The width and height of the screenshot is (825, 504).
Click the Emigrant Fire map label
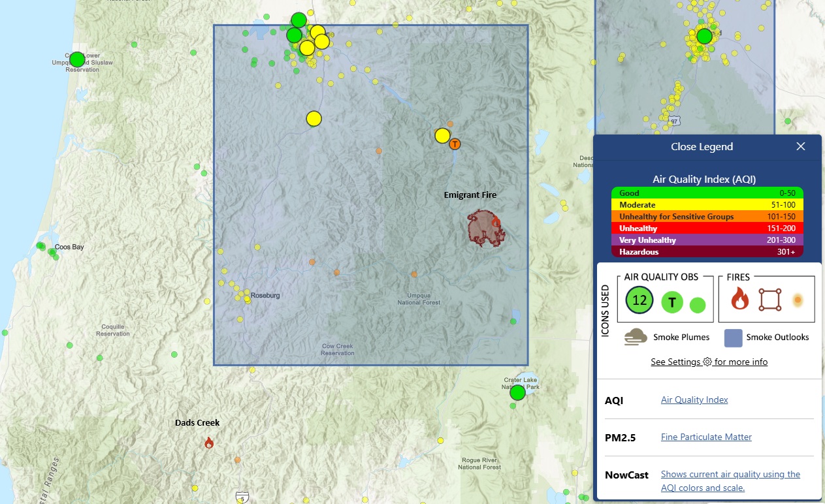tap(470, 195)
